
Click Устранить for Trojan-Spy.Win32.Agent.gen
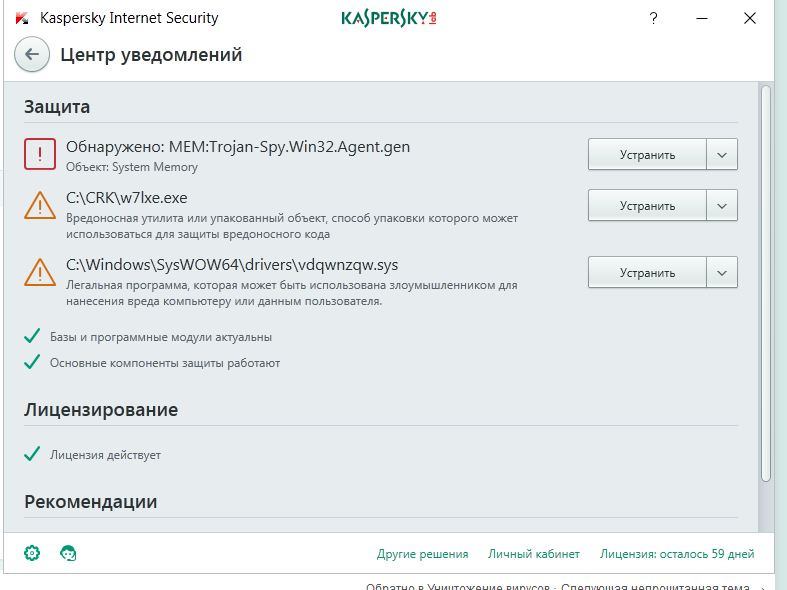click(647, 155)
